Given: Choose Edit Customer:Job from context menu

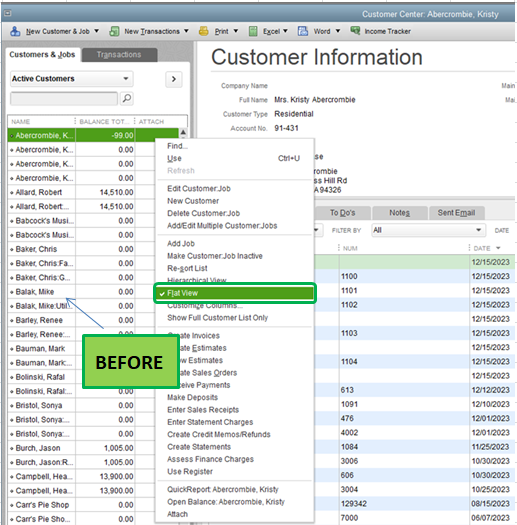Looking at the screenshot, I should pos(199,189).
